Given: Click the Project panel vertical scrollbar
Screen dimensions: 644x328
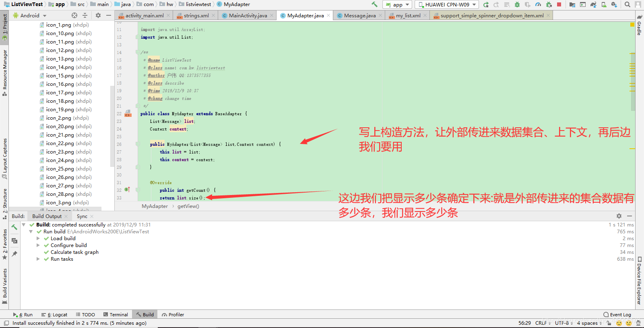Looking at the screenshot, I should click(112, 126).
